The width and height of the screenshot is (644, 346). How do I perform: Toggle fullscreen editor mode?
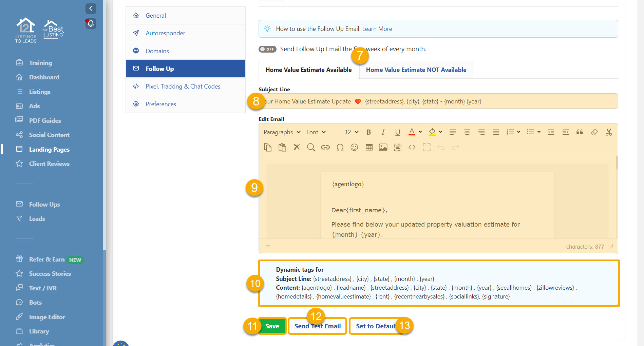point(427,147)
